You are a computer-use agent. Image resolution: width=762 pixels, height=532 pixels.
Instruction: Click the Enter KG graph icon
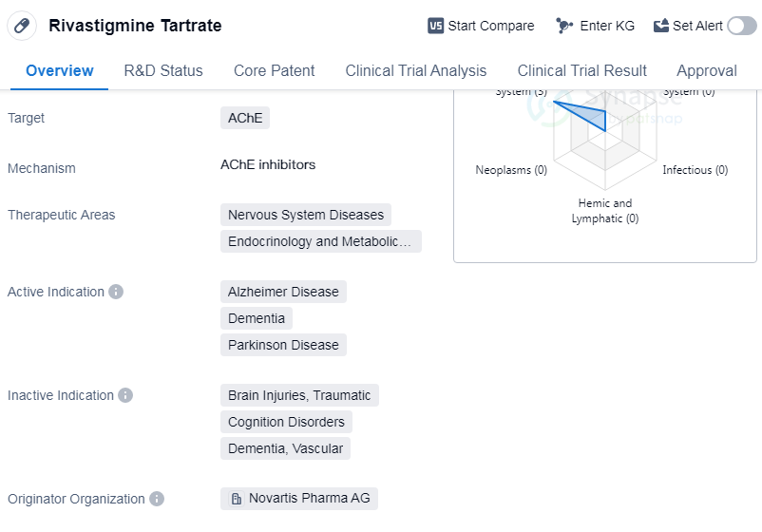564,26
